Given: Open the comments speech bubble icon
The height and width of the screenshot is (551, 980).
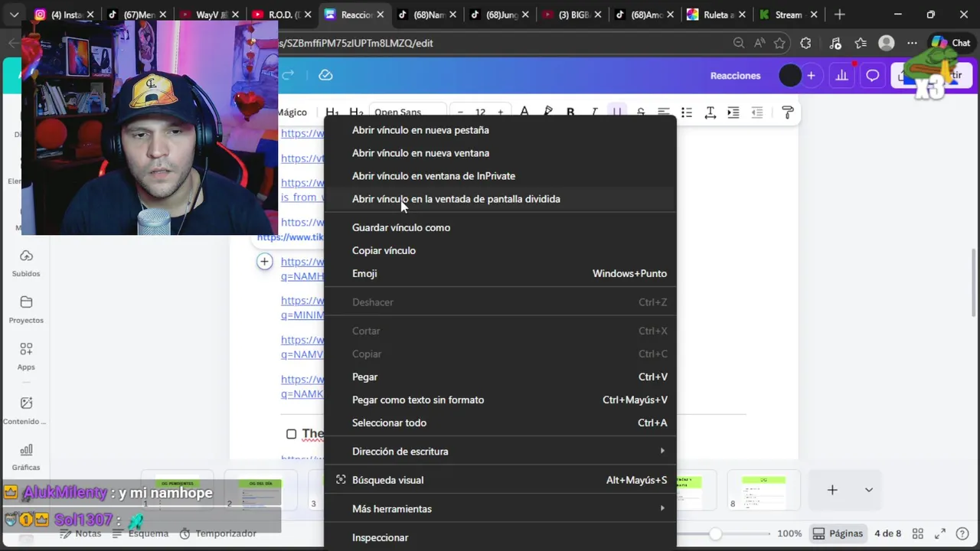Looking at the screenshot, I should [873, 75].
